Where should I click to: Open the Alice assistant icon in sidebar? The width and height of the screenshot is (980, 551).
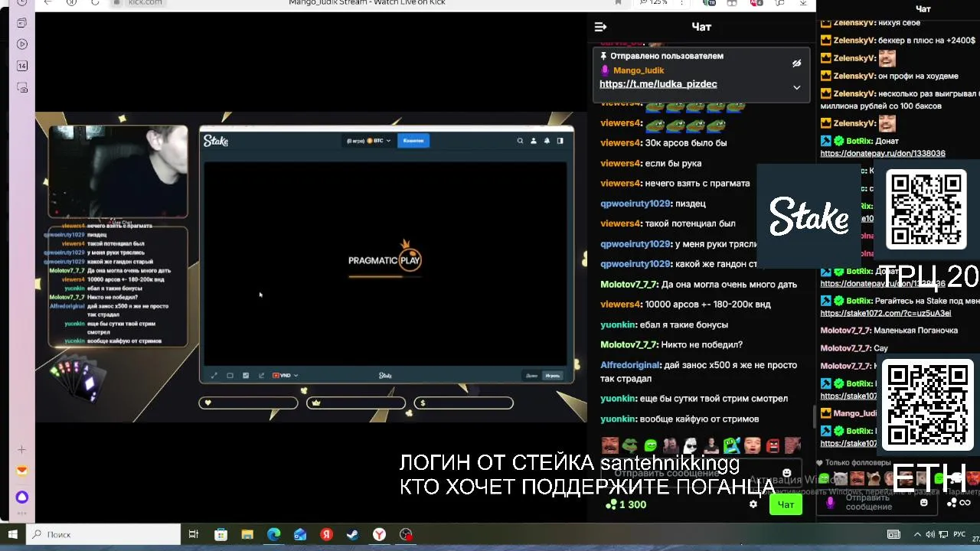click(x=21, y=497)
